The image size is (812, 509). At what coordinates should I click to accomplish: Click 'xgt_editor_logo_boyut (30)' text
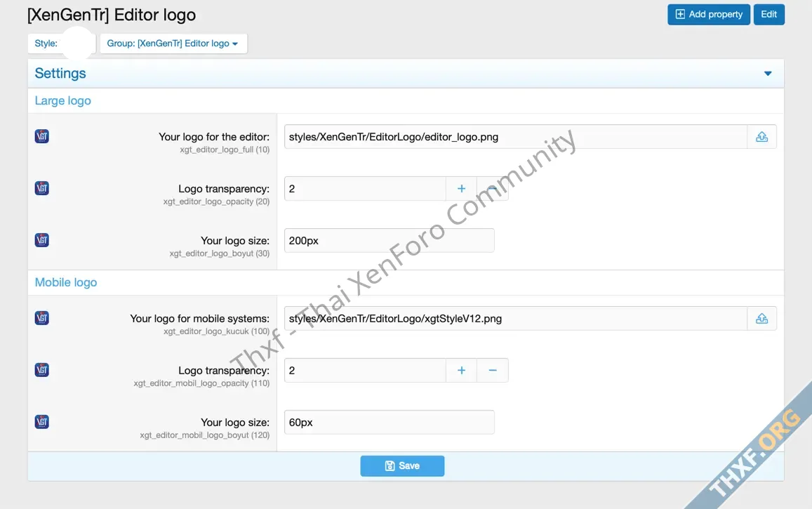tap(220, 253)
